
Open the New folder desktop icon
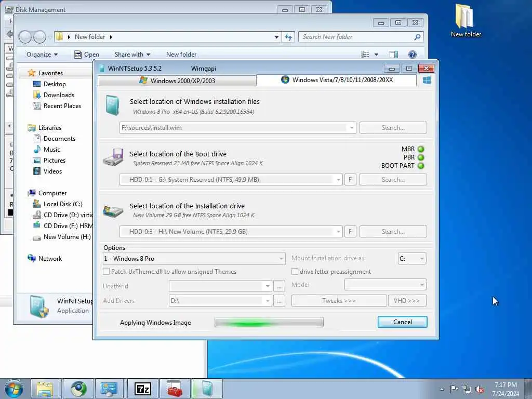point(465,20)
